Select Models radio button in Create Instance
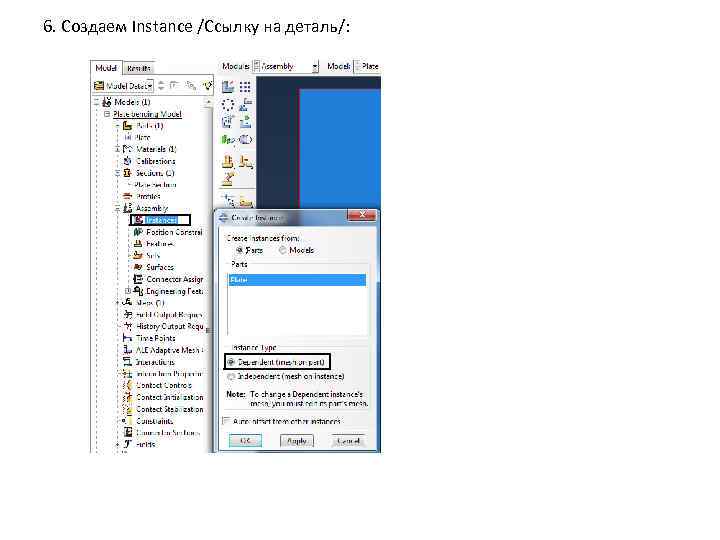Viewport: 720px width, 540px height. pyautogui.click(x=282, y=250)
